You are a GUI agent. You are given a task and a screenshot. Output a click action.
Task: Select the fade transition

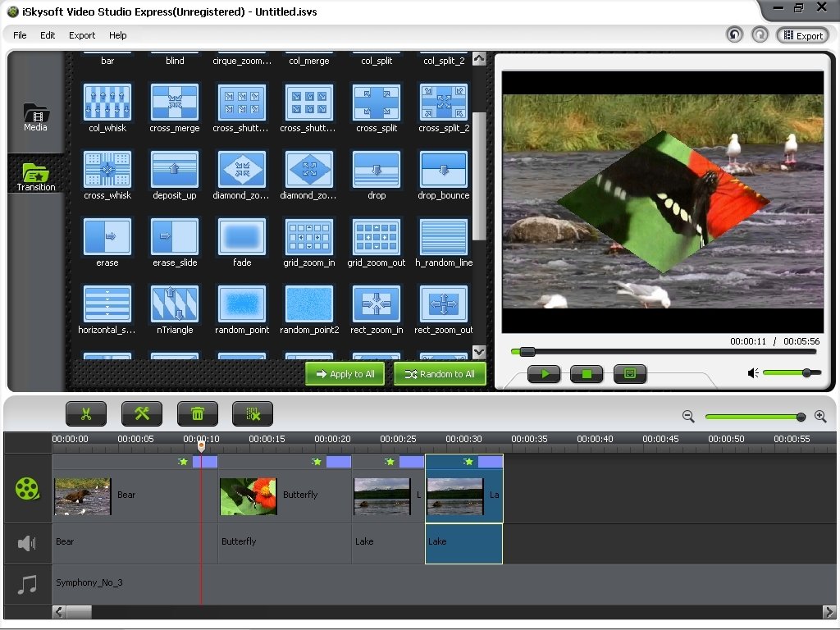[241, 237]
